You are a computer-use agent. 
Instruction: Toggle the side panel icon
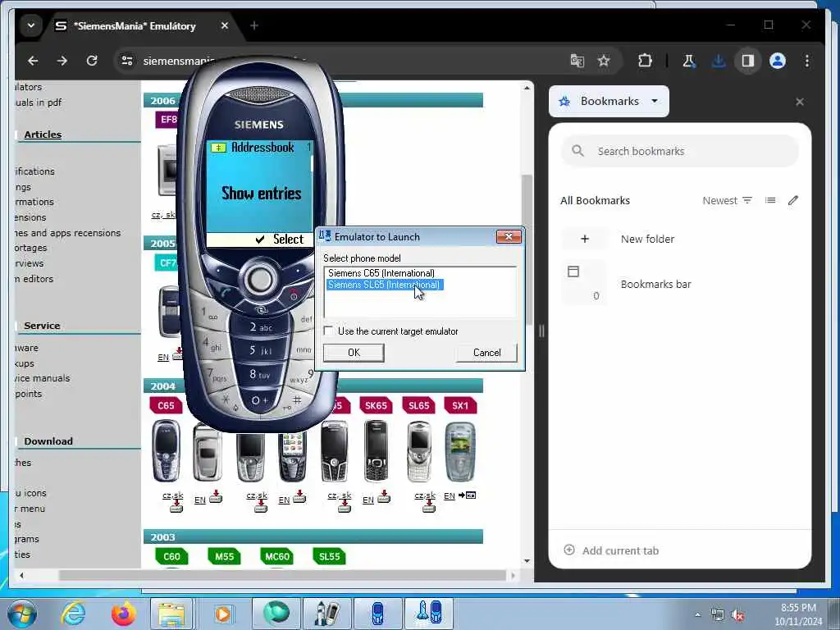pos(748,61)
